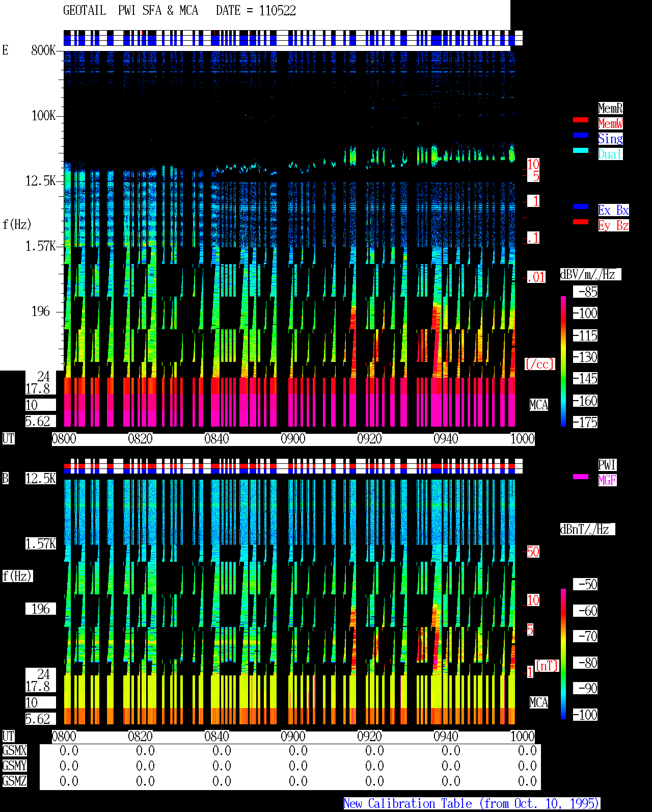Click the red .1 density tick label
The image size is (652, 812).
(x=533, y=238)
